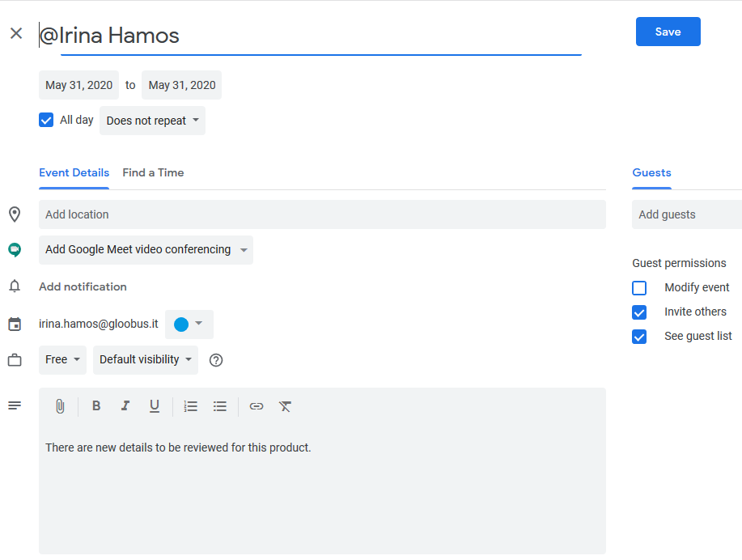Click the Guest permissions heading
Screen dimensions: 742x560
[679, 263]
